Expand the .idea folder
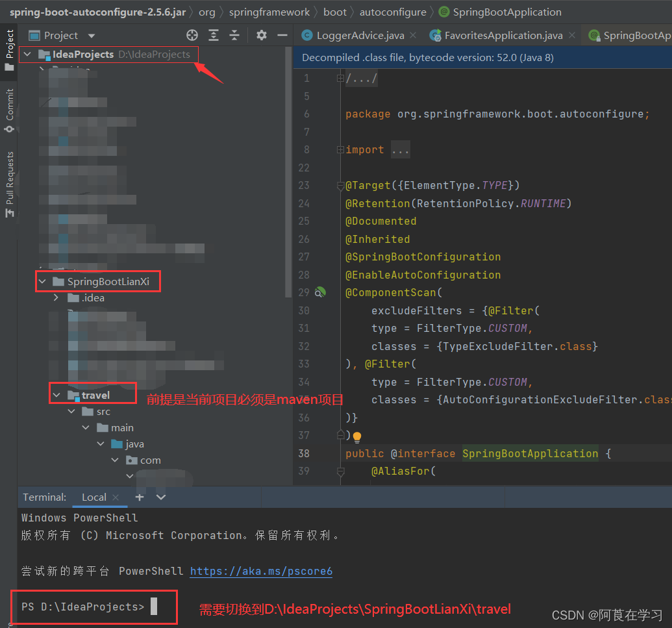This screenshot has height=628, width=672. [x=56, y=297]
